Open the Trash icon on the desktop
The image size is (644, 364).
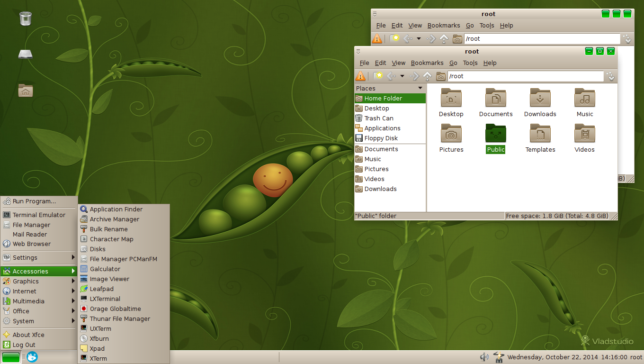[x=25, y=18]
